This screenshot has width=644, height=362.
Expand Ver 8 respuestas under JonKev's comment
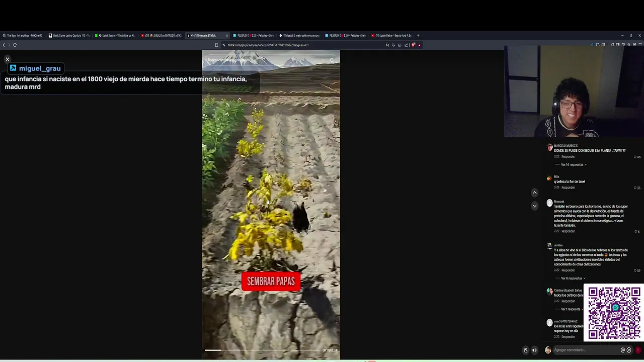pyautogui.click(x=573, y=278)
